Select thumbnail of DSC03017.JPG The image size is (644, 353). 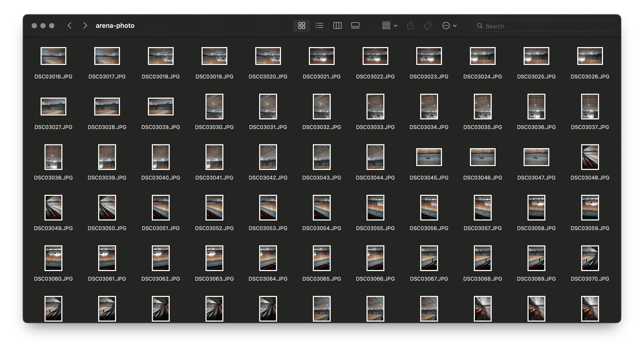(107, 56)
